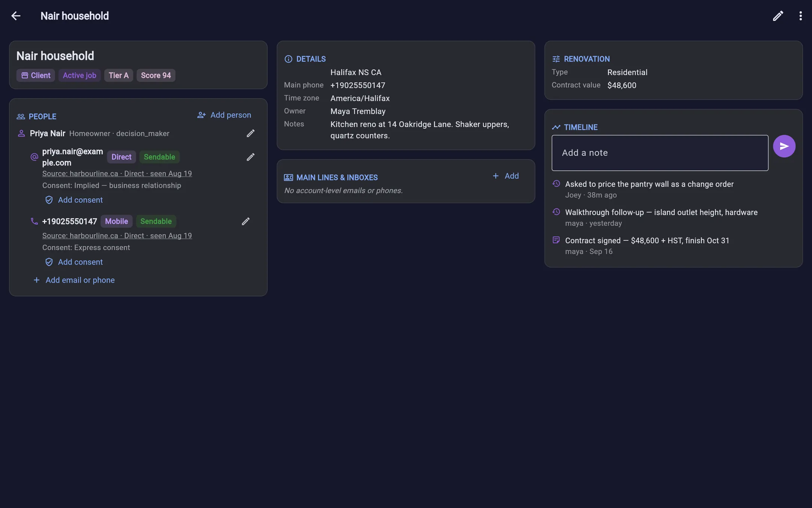Click the history icon beside pantry wall entry

coord(556,184)
